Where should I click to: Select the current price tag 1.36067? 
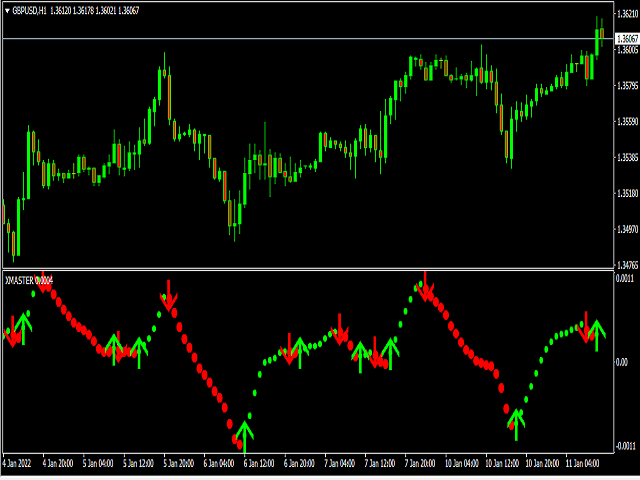coord(627,39)
